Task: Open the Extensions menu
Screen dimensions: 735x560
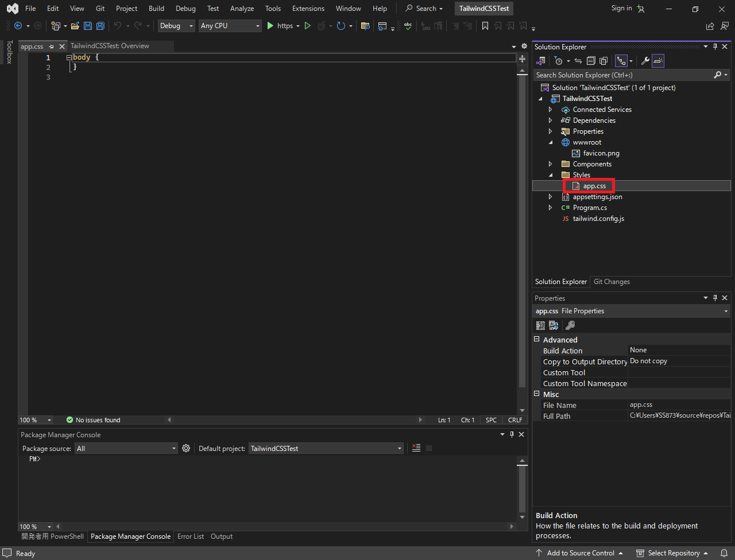Action: pyautogui.click(x=308, y=9)
